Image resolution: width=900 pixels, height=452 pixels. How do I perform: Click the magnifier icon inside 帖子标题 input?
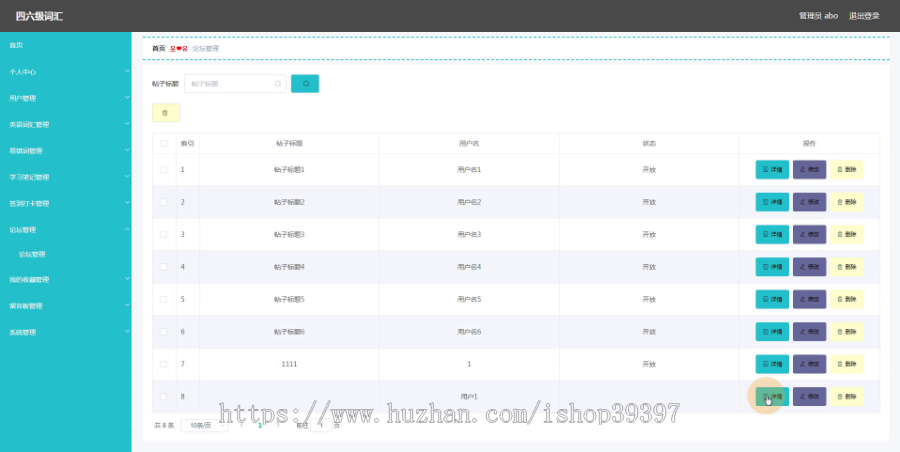(278, 84)
